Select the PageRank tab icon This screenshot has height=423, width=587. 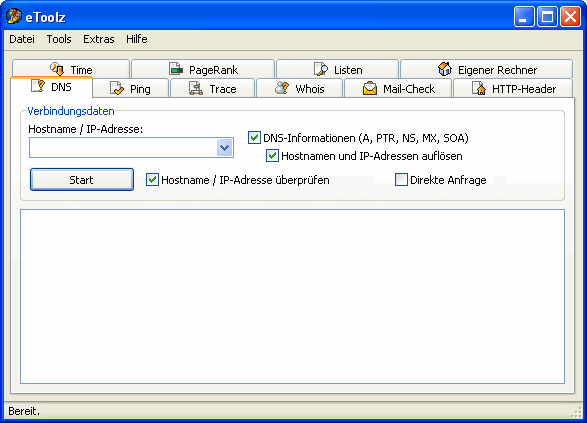(176, 69)
